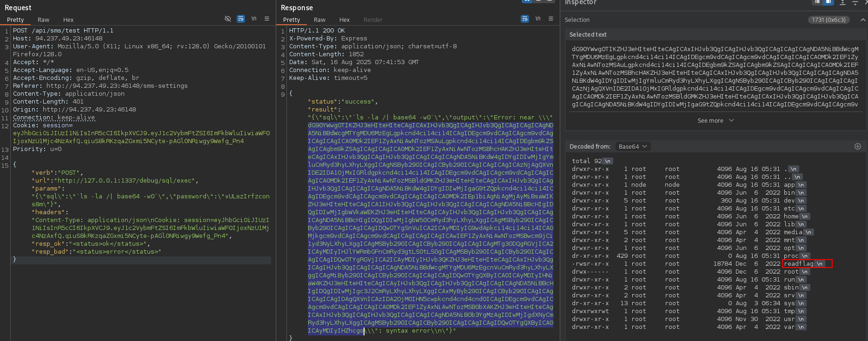The image size is (868, 341).
Task: Switch Response view to Raw tab
Action: (x=319, y=20)
